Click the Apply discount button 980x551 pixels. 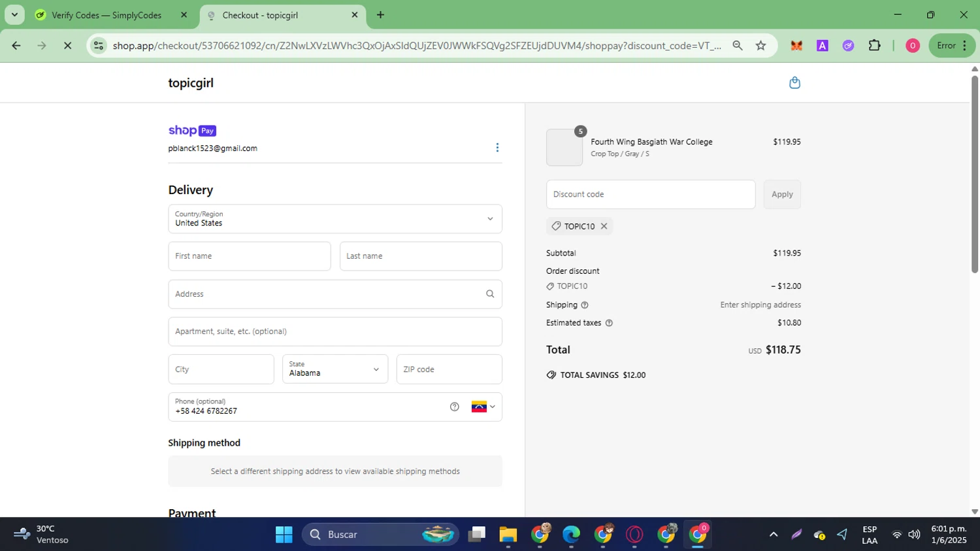coord(782,194)
